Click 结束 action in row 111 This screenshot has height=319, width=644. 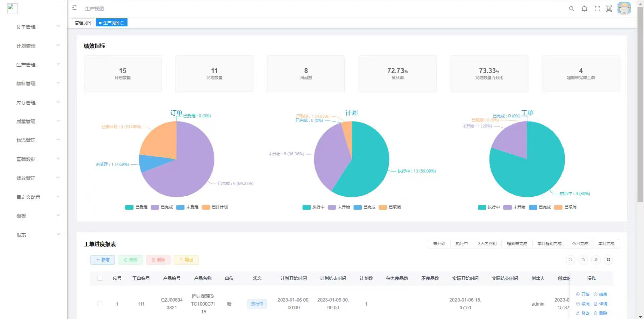coord(600,294)
